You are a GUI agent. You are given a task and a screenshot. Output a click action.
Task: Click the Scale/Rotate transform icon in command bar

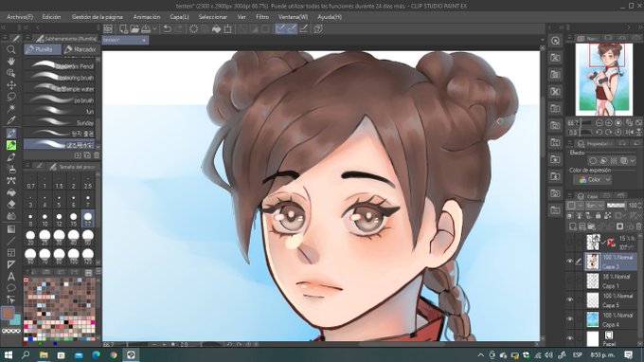pyautogui.click(x=227, y=28)
